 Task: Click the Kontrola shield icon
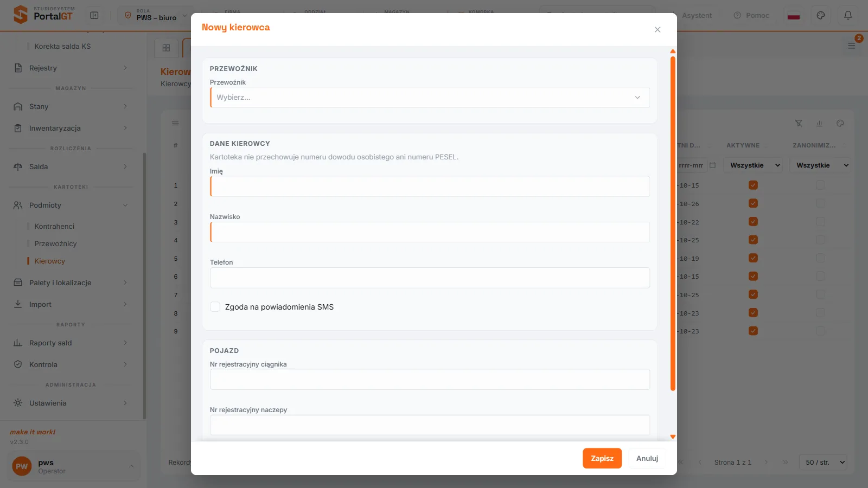pyautogui.click(x=18, y=364)
